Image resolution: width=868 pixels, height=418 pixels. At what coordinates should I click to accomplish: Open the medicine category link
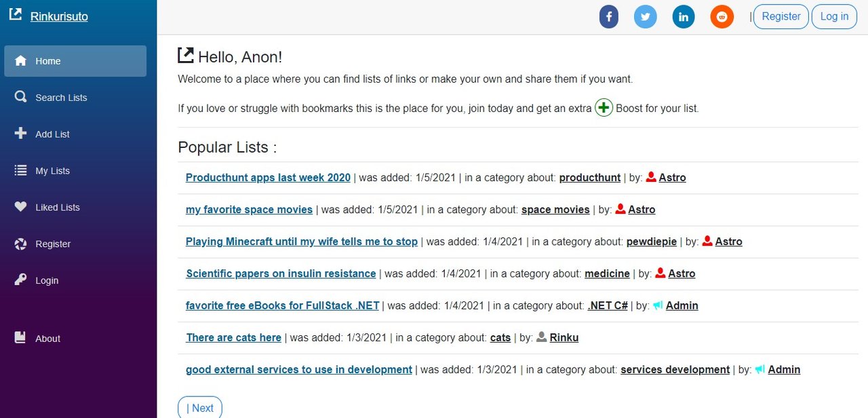(607, 273)
